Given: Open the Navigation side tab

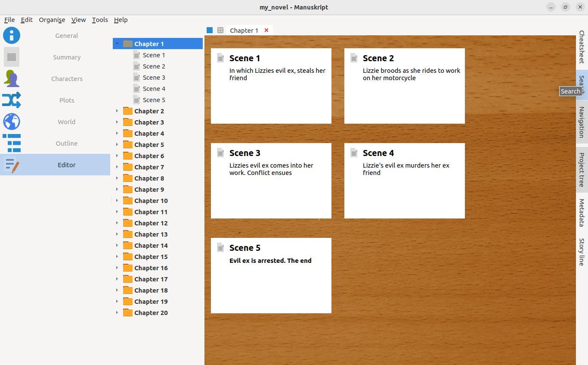Looking at the screenshot, I should coord(582,122).
